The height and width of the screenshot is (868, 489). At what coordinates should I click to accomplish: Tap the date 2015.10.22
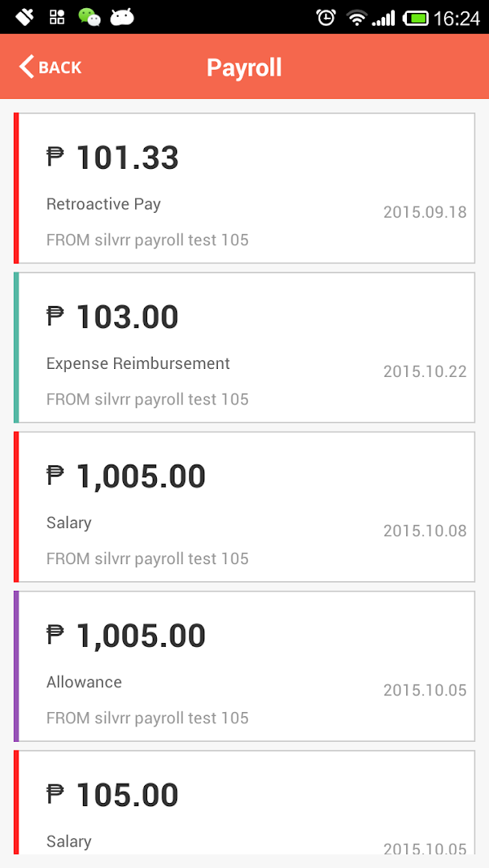point(425,371)
